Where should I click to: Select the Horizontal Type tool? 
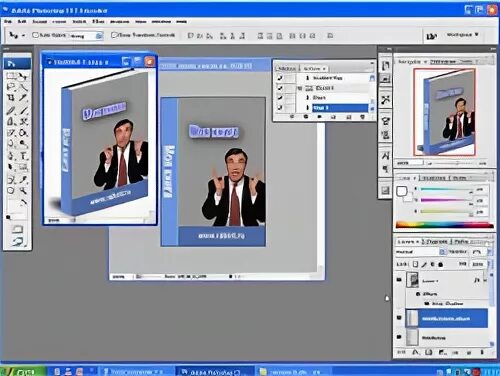[23, 156]
